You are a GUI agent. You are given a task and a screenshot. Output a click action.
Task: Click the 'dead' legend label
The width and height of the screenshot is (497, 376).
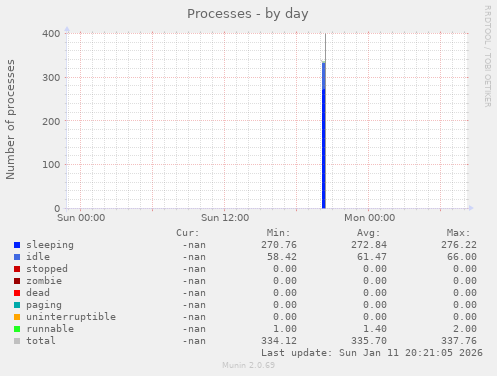click(x=38, y=293)
